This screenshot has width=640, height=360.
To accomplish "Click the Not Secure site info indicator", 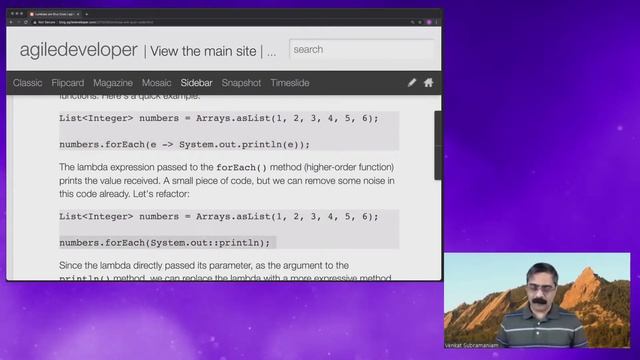I will pos(44,22).
